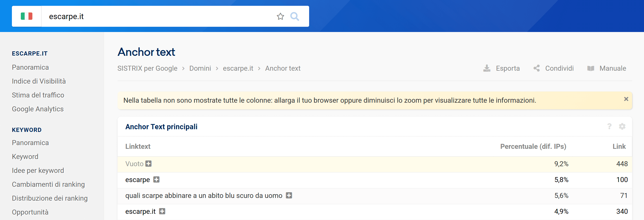The height and width of the screenshot is (220, 644).
Task: Click the 5,8% percentage value
Action: [x=561, y=180]
